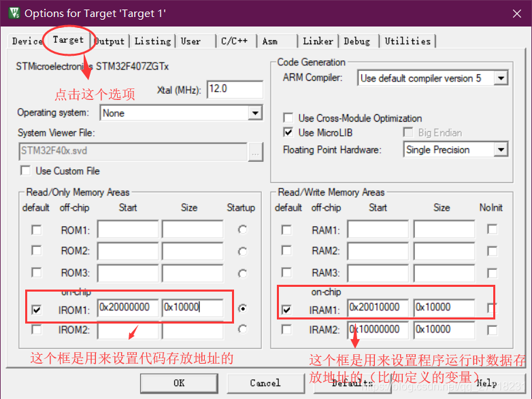Edit IROM1 Start address 0x20000000
The width and height of the screenshot is (532, 399).
[128, 308]
